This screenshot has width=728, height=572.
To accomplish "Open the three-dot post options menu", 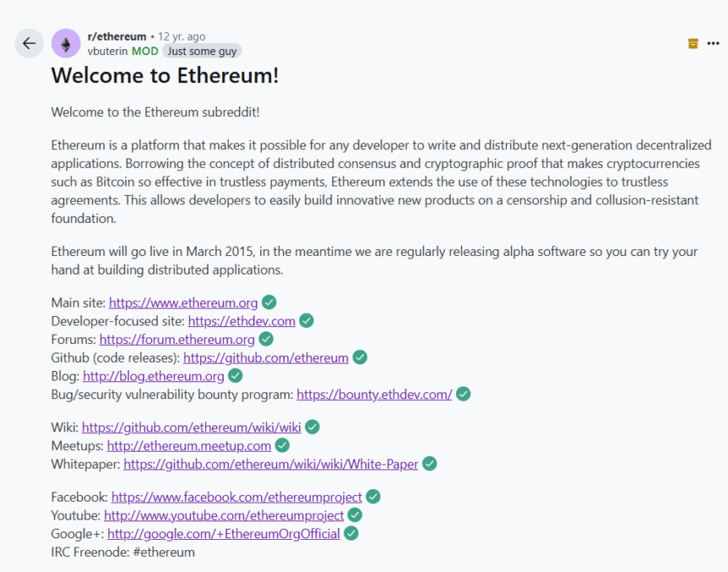I will point(713,43).
